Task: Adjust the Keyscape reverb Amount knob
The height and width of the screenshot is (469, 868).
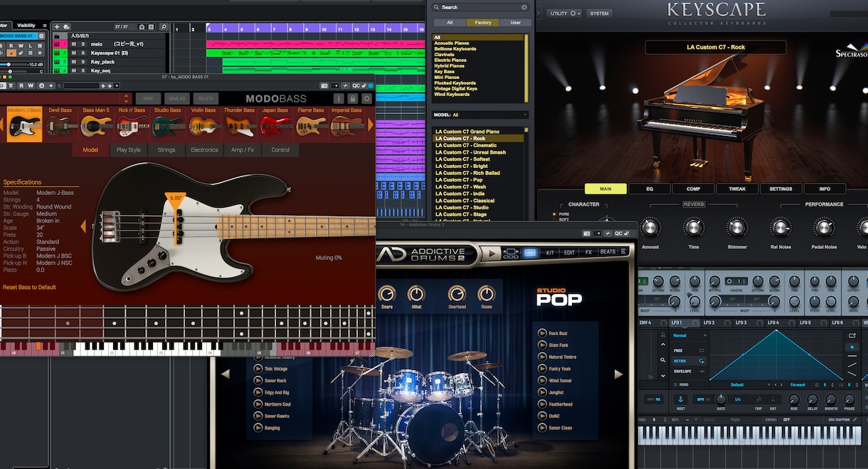Action: (650, 228)
